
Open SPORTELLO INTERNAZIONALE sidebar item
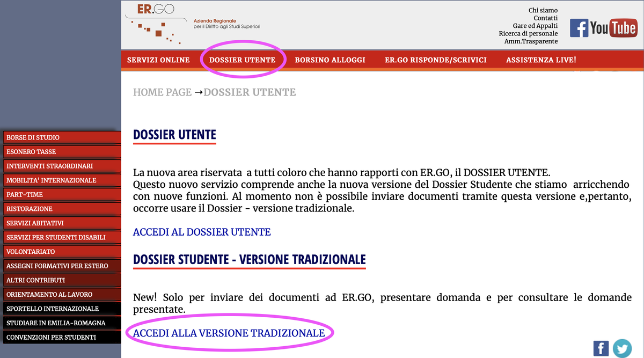click(62, 309)
